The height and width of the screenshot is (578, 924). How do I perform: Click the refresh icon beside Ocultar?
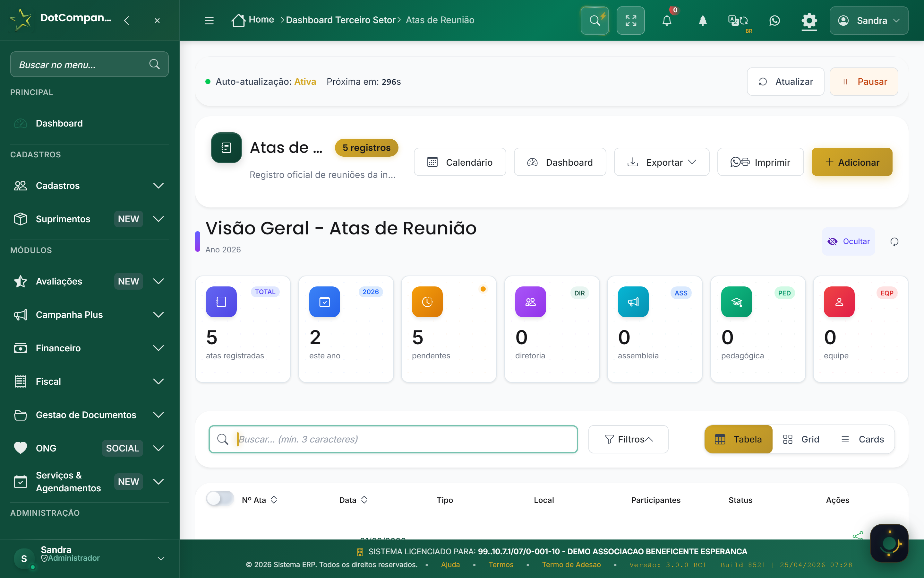point(894,241)
